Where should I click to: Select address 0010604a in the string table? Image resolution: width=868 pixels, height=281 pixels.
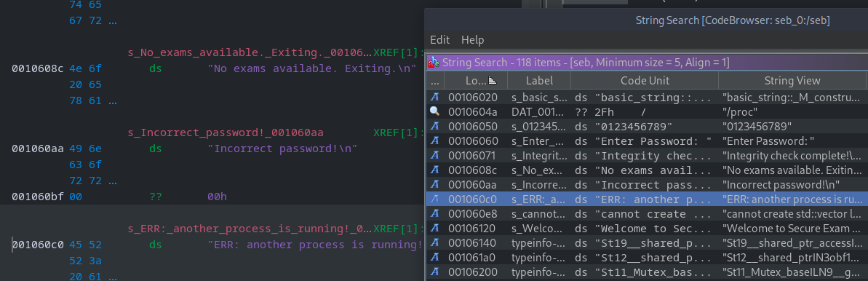(x=473, y=112)
